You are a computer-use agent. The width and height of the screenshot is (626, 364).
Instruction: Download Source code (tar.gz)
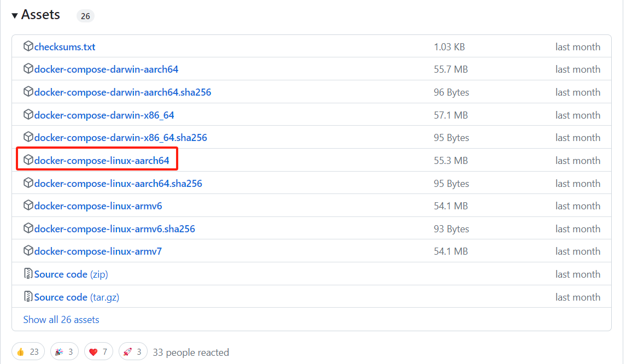pos(77,297)
